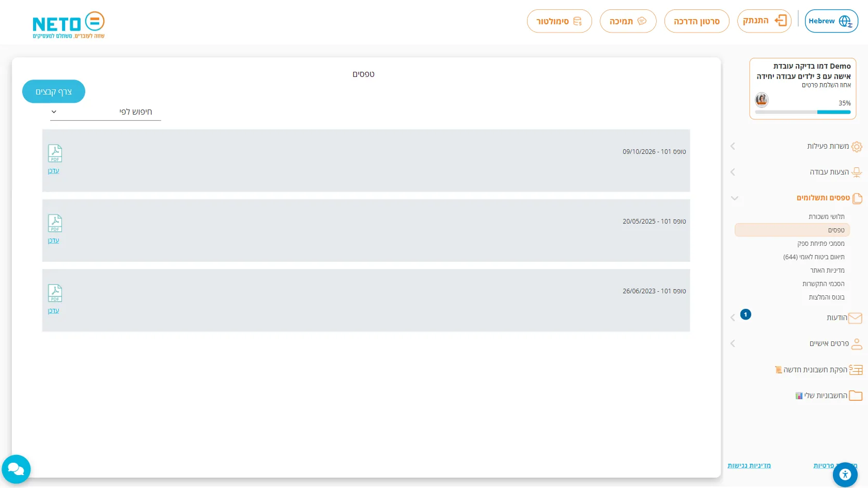Click the צרף קבצים button
Screen dimensions: 868x488
tap(54, 91)
